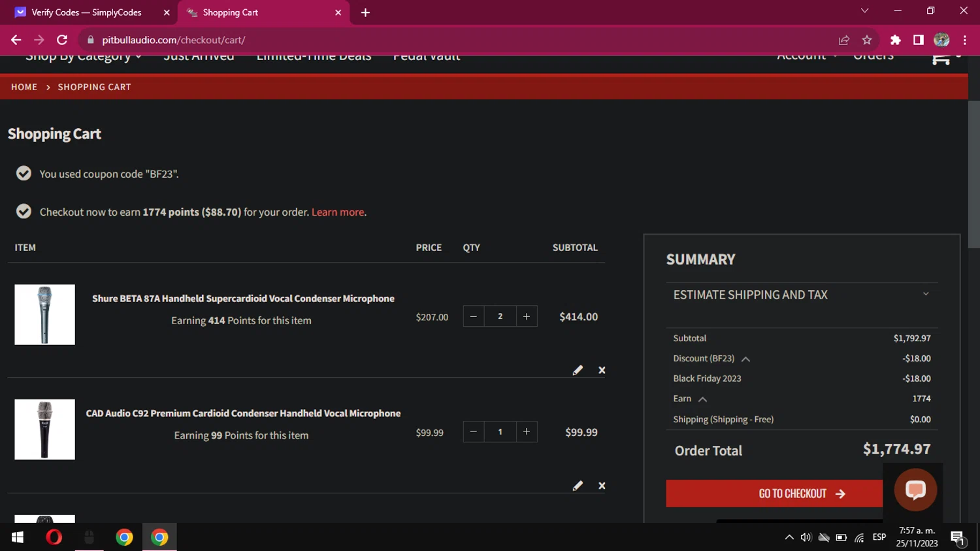980x551 pixels.
Task: Expand Estimate Shipping and Tax section
Action: point(802,295)
